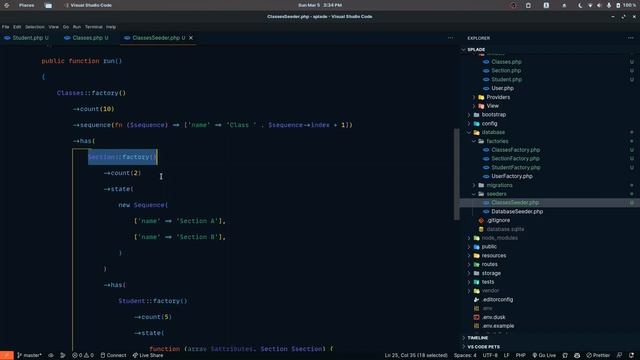640x360 pixels.
Task: Open the Go menu
Action: coord(66,27)
